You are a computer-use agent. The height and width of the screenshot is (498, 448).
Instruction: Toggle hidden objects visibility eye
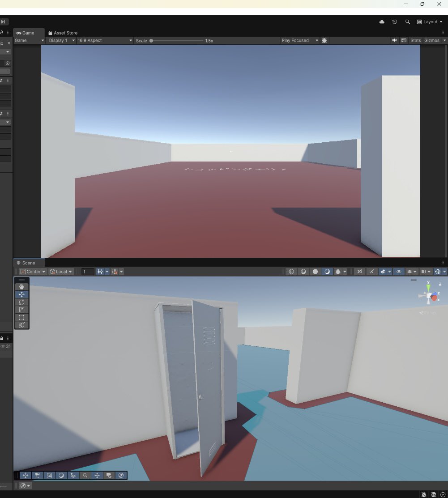click(x=398, y=272)
